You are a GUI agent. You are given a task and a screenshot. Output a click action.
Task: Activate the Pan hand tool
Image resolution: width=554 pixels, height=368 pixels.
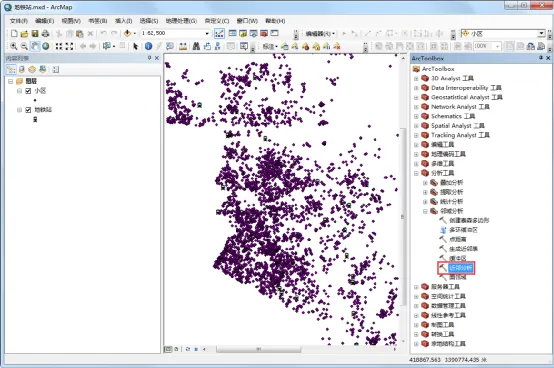(35, 46)
